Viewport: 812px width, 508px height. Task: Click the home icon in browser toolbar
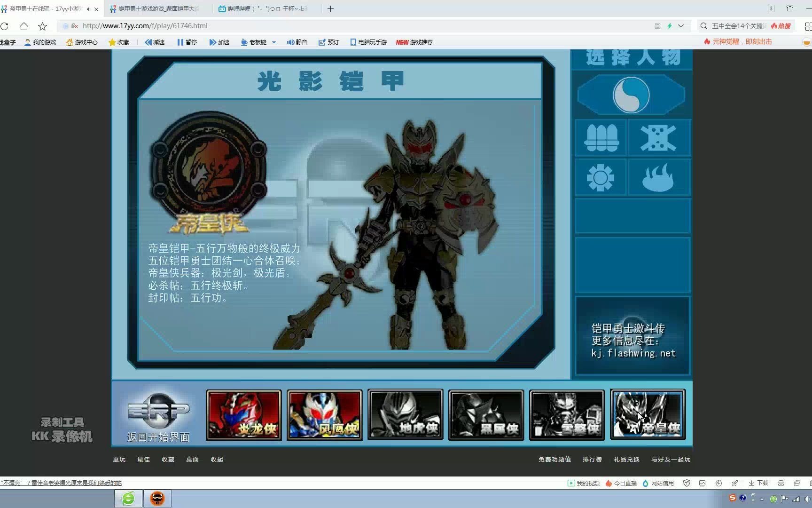tap(24, 26)
